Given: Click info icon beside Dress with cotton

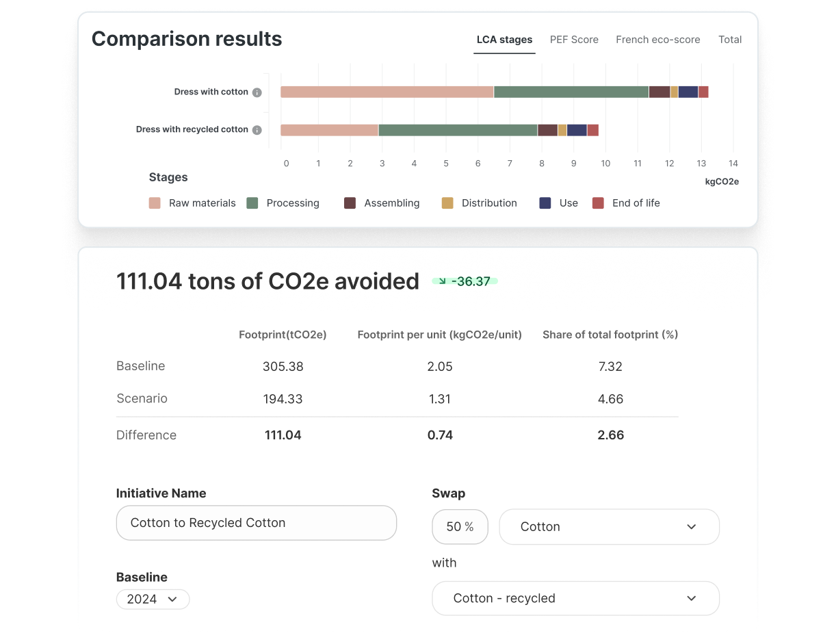Looking at the screenshot, I should point(257,92).
